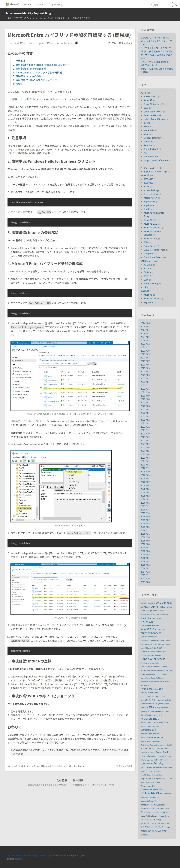Open the Smart lockout tag
The height and width of the screenshot is (868, 180).
click(x=151, y=149)
